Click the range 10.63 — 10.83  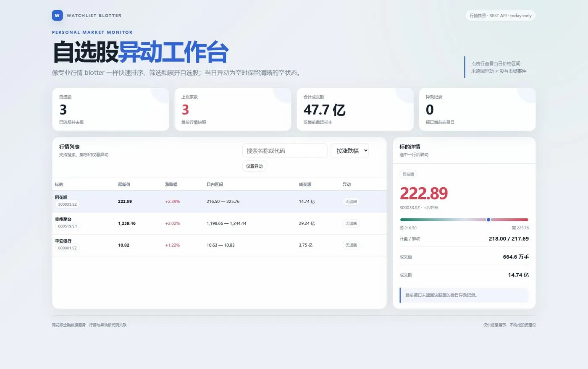click(220, 245)
